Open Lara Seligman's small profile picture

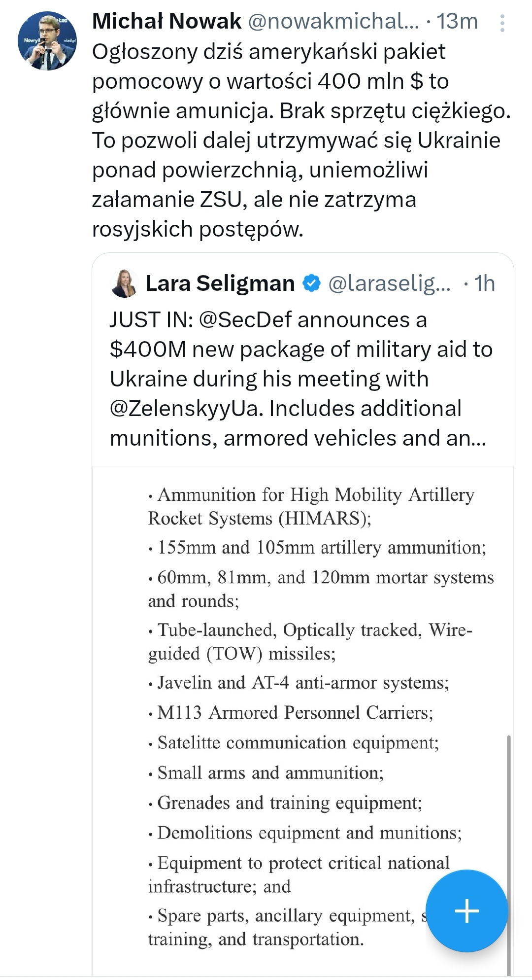click(124, 284)
